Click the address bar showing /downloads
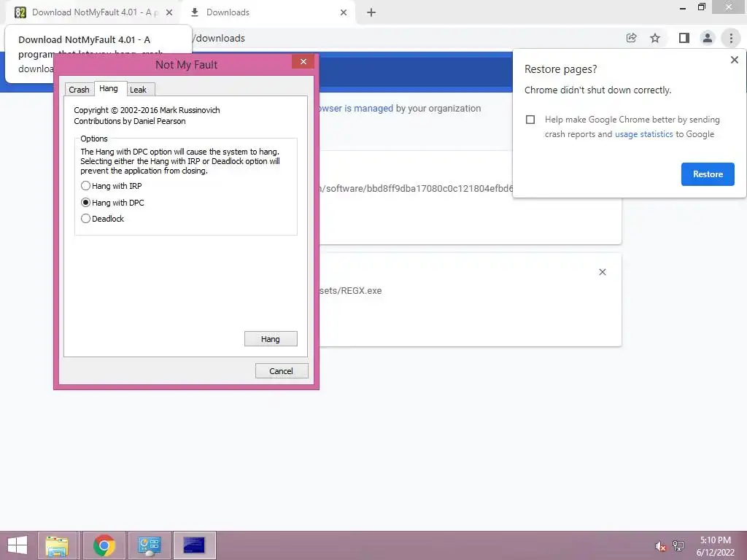Image resolution: width=747 pixels, height=560 pixels. [x=405, y=38]
